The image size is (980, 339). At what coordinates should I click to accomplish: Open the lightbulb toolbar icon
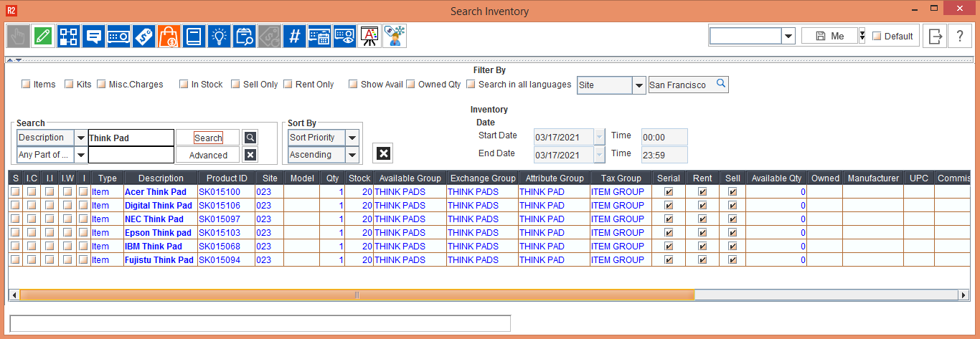pos(219,36)
